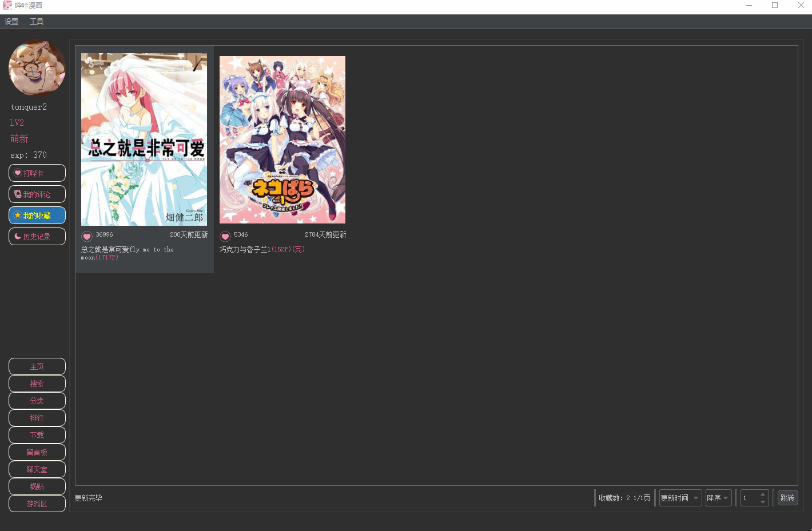Screen dimensions: 812x531
Task: Select 我的收藏 favorites button
Action: pyautogui.click(x=37, y=215)
